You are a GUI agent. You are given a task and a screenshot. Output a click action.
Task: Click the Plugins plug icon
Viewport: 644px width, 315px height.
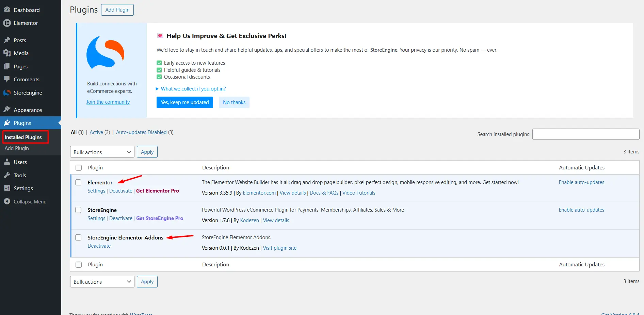(x=7, y=123)
